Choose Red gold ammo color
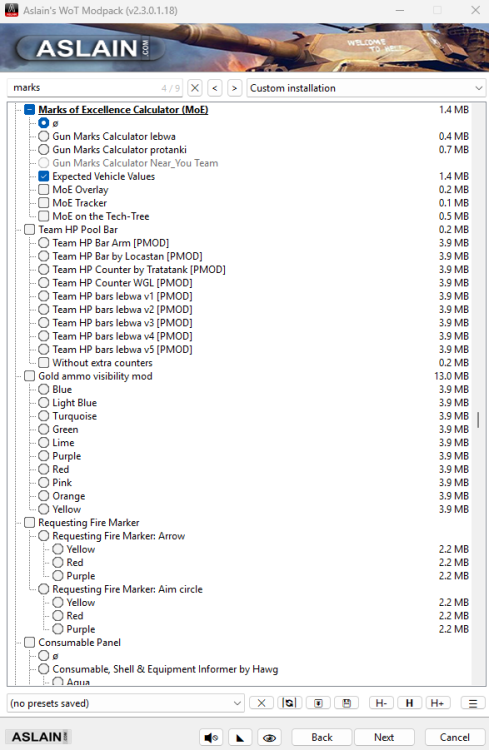489x750 pixels. (44, 469)
